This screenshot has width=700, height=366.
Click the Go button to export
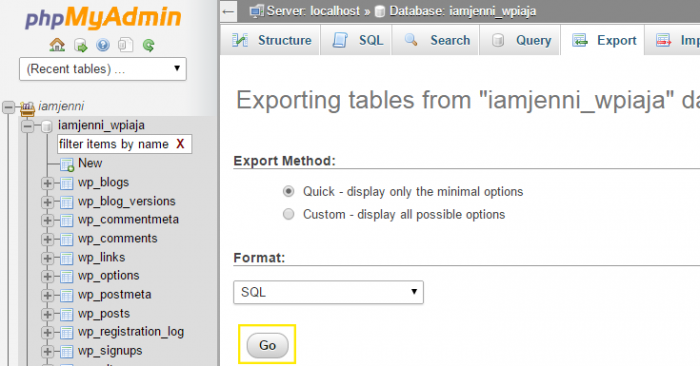pos(267,345)
